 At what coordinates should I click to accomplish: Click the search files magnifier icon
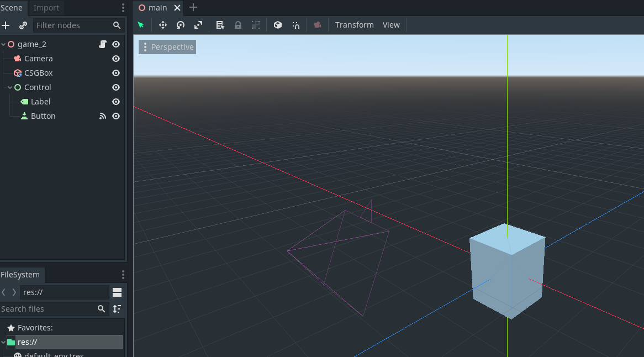click(x=101, y=309)
